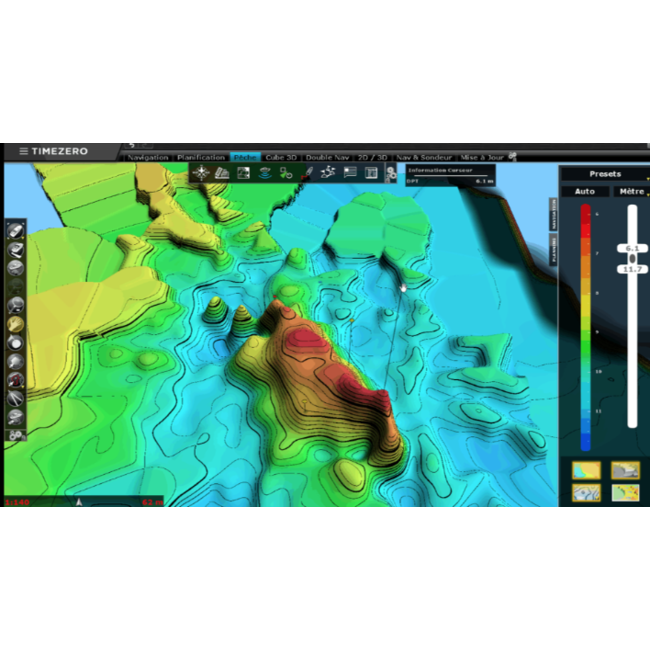Click the routes icon in the top ribbon
This screenshot has width=650, height=650.
328,172
